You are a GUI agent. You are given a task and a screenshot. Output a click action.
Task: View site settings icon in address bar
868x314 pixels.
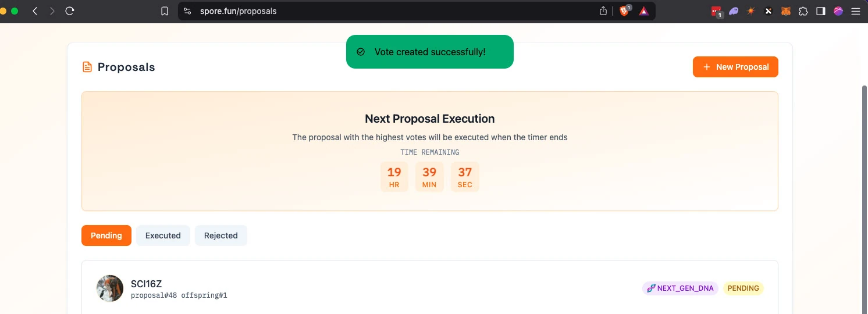tap(187, 11)
